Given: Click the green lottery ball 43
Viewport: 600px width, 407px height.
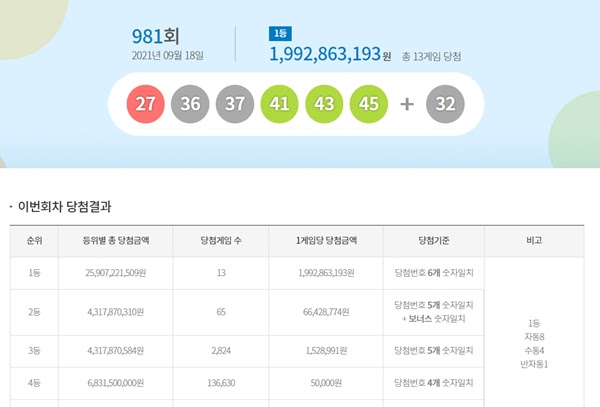Looking at the screenshot, I should click(x=324, y=104).
